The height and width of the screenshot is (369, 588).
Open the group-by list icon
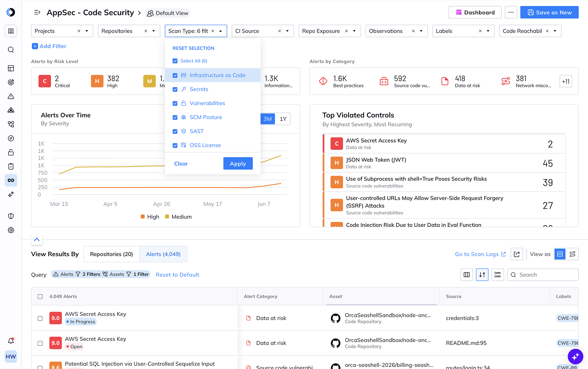click(497, 275)
